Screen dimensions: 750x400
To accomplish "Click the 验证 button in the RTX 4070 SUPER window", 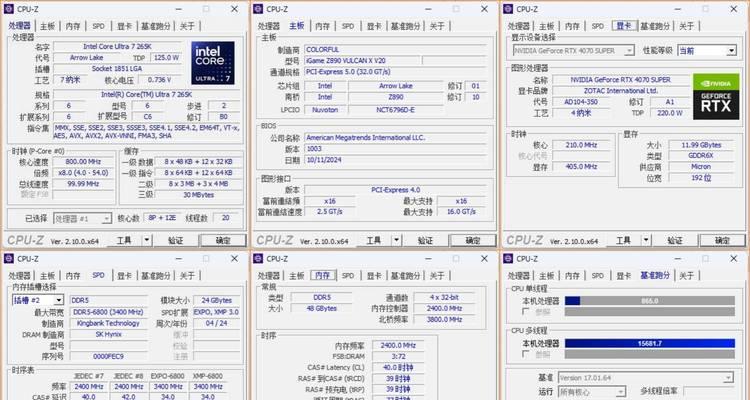I will pyautogui.click(x=675, y=240).
